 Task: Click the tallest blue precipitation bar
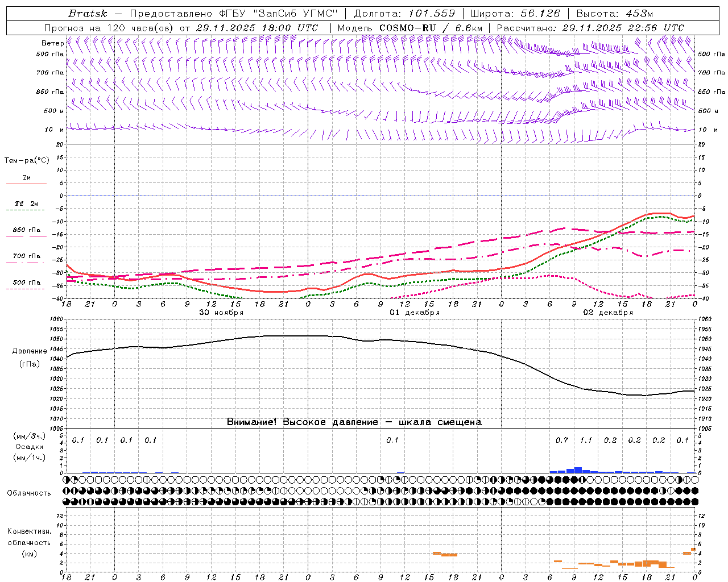point(578,470)
